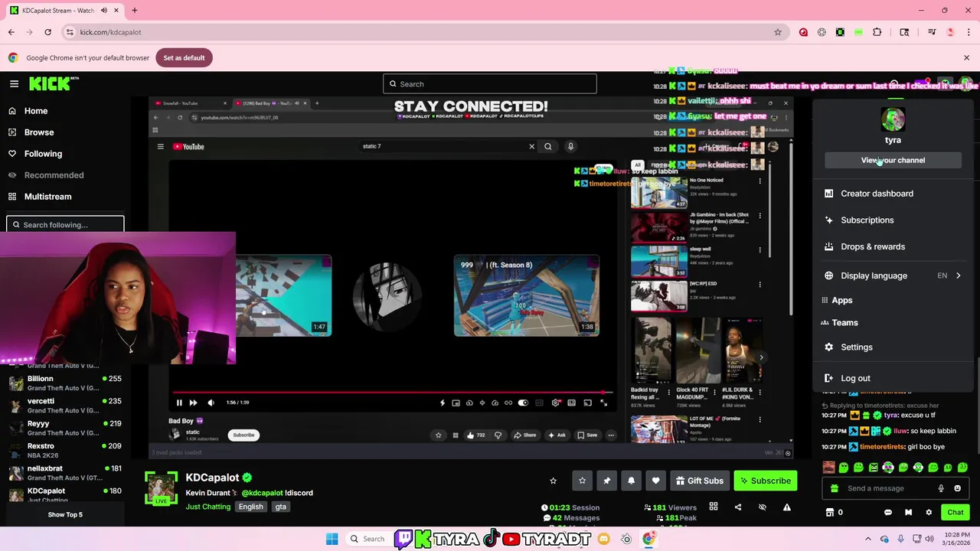Open the chat settings gear icon
Viewport: 980px width, 551px height.
pos(929,512)
